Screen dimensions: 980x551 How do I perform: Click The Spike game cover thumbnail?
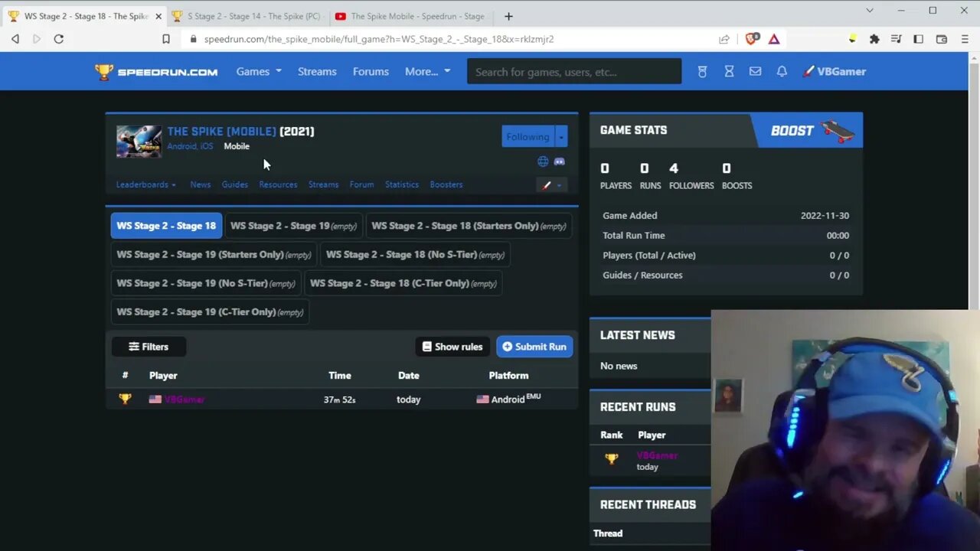[x=139, y=141]
